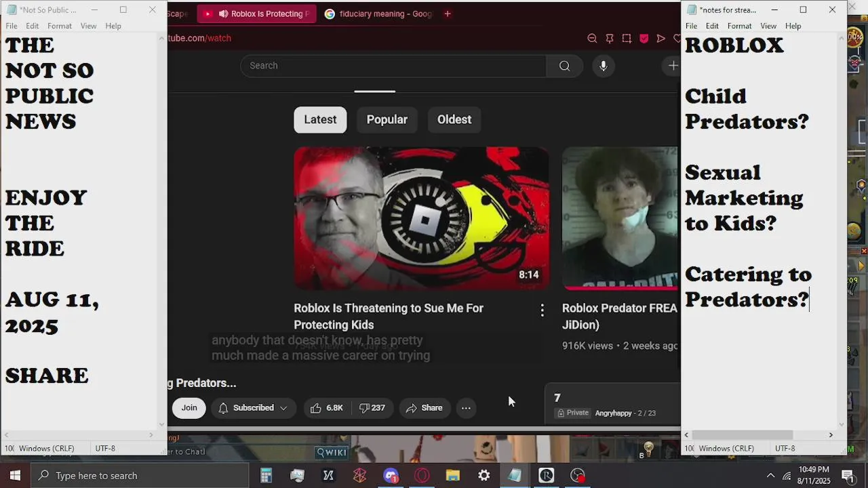The image size is (868, 488).
Task: Open Edit menu in notes for stream Notepad
Action: 712,26
